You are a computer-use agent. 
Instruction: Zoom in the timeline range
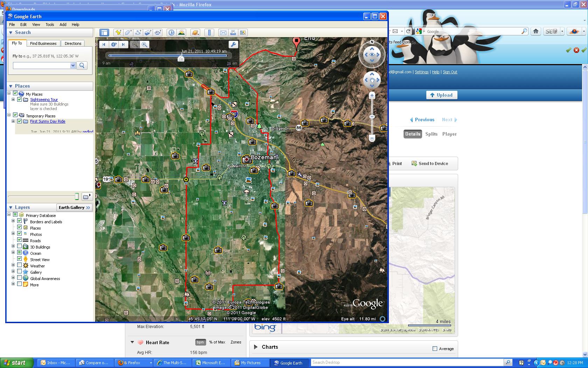click(145, 45)
